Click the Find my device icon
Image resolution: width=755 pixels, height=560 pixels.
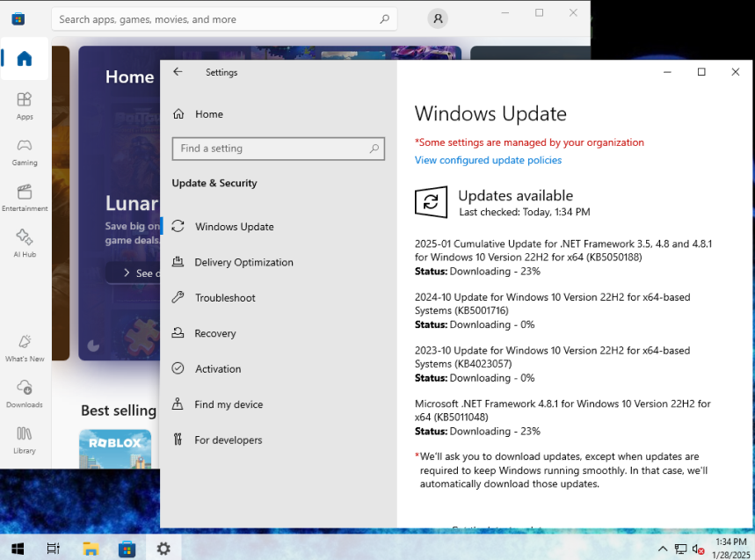(x=178, y=404)
